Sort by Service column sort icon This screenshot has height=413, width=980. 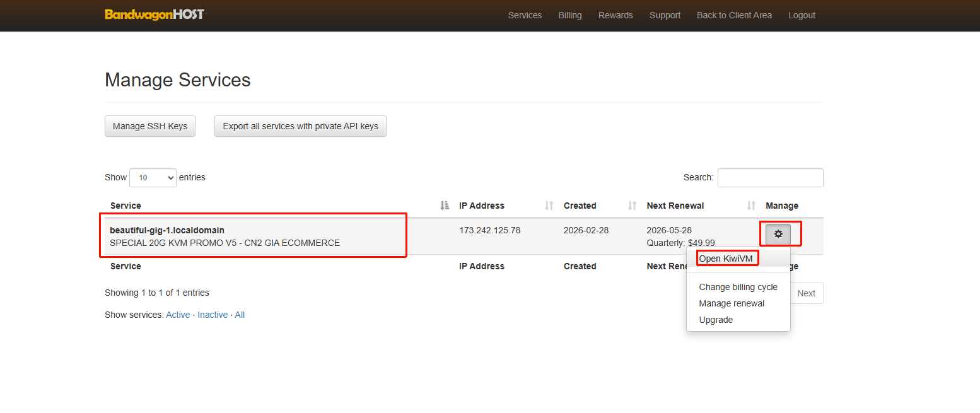(445, 206)
